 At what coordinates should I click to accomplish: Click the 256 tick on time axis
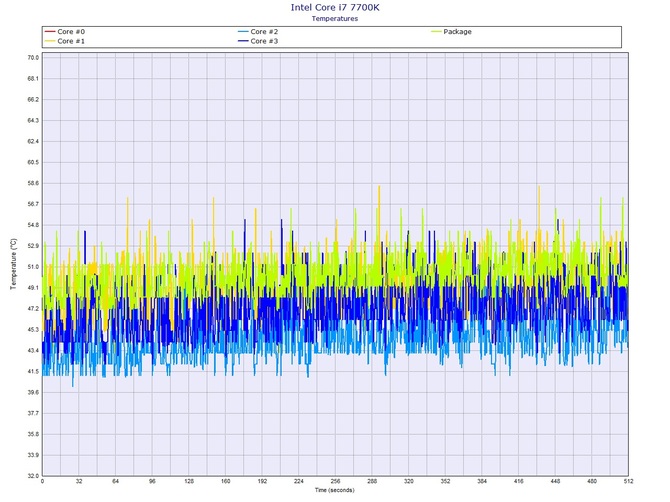coord(335,481)
